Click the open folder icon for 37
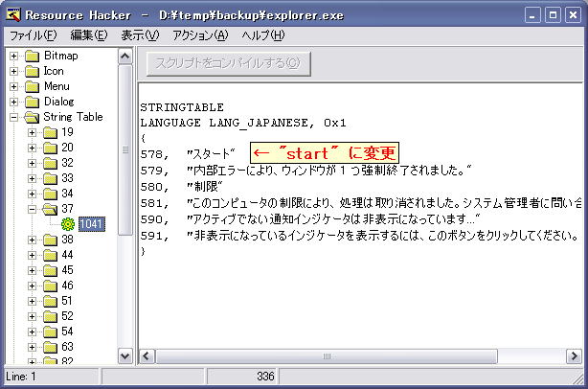Screen dimensions: 588x389 pos(50,209)
